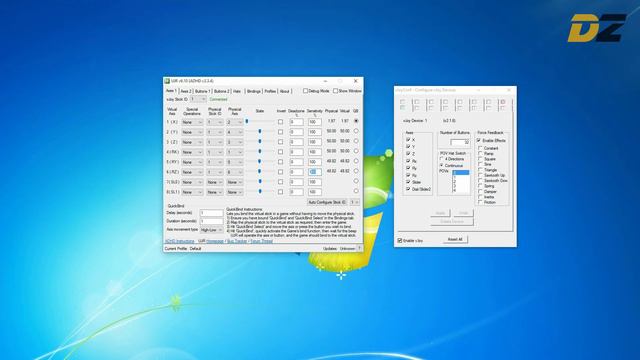Open Physical Stick ID dropdown for axis 2 (Y)
Viewport: 640px width, 360px height.
pyautogui.click(x=215, y=132)
